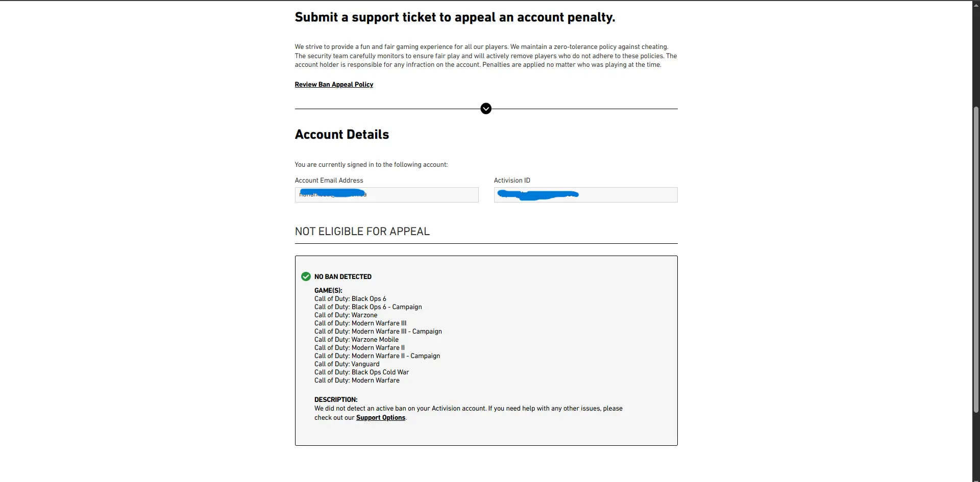
Task: Select the Black Ops Cold War entry
Action: coord(361,372)
